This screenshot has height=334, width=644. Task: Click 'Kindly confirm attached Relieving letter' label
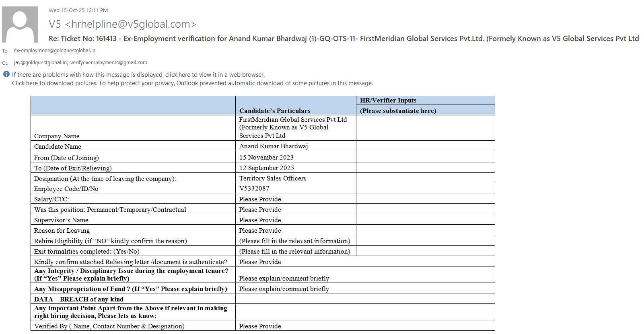[x=131, y=262]
